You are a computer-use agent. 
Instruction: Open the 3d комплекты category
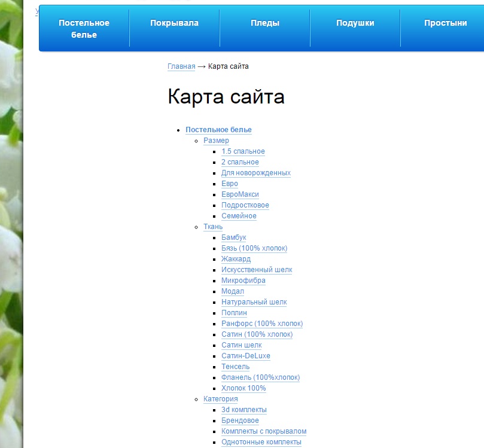243,410
